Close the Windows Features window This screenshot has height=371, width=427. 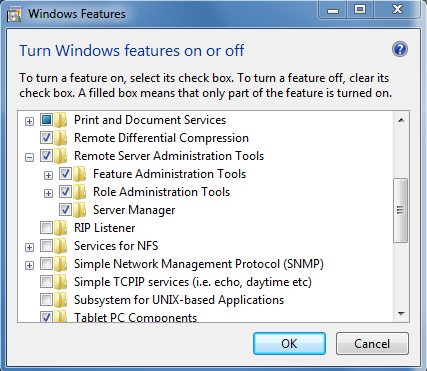click(397, 9)
